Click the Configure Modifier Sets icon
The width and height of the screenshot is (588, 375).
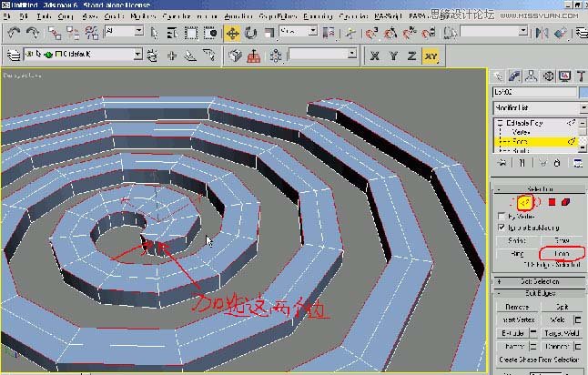click(x=578, y=163)
